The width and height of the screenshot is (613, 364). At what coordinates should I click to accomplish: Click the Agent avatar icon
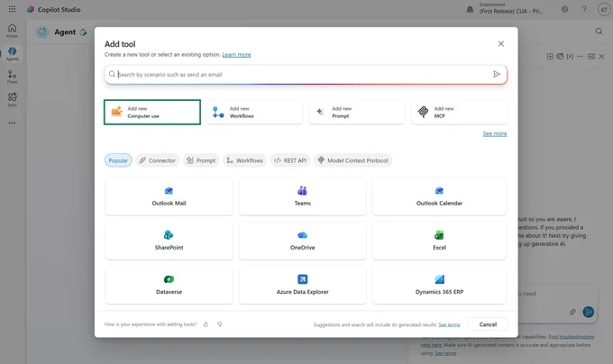tap(42, 32)
